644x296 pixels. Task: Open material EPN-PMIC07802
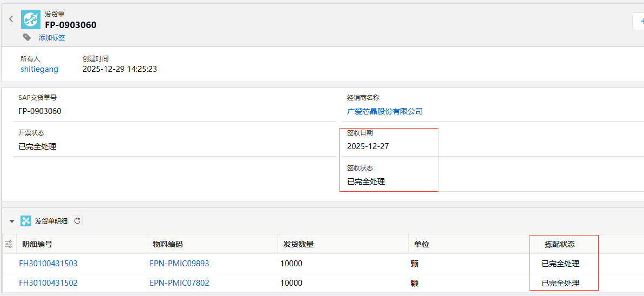point(179,283)
